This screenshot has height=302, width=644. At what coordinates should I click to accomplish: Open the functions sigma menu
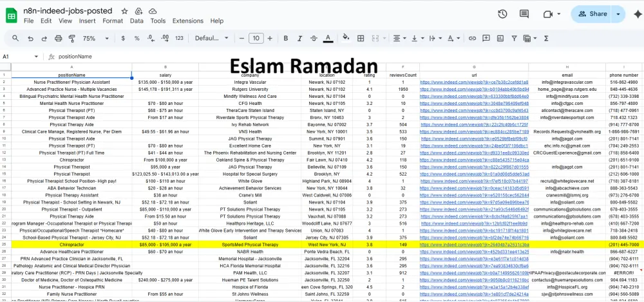coord(546,38)
